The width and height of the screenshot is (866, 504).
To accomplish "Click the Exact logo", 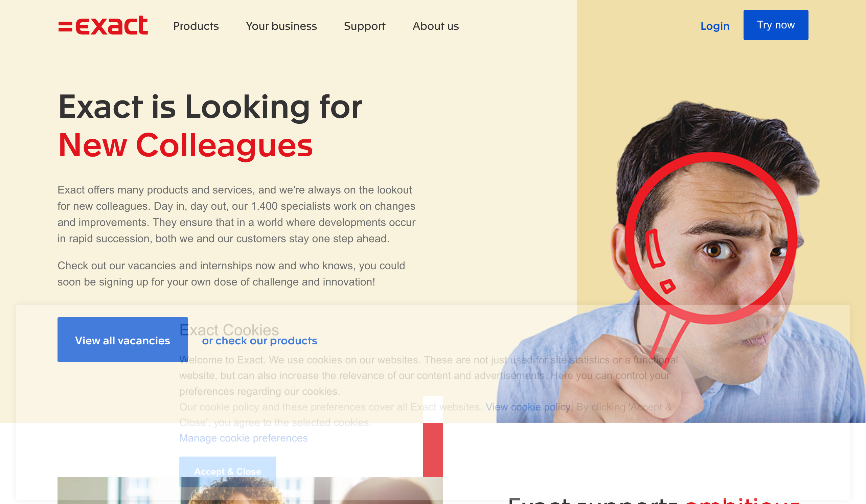I will tap(103, 25).
